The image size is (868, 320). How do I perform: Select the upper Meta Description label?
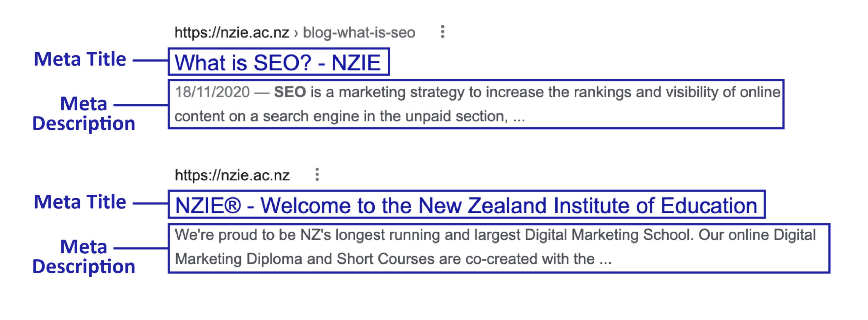click(83, 113)
